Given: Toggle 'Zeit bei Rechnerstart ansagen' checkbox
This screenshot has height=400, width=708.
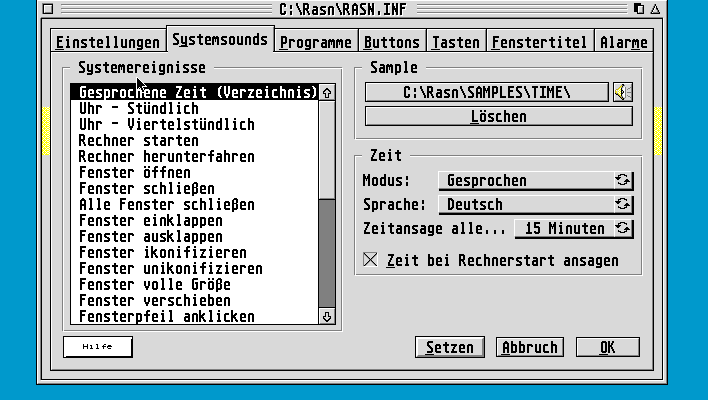Looking at the screenshot, I should point(372,260).
